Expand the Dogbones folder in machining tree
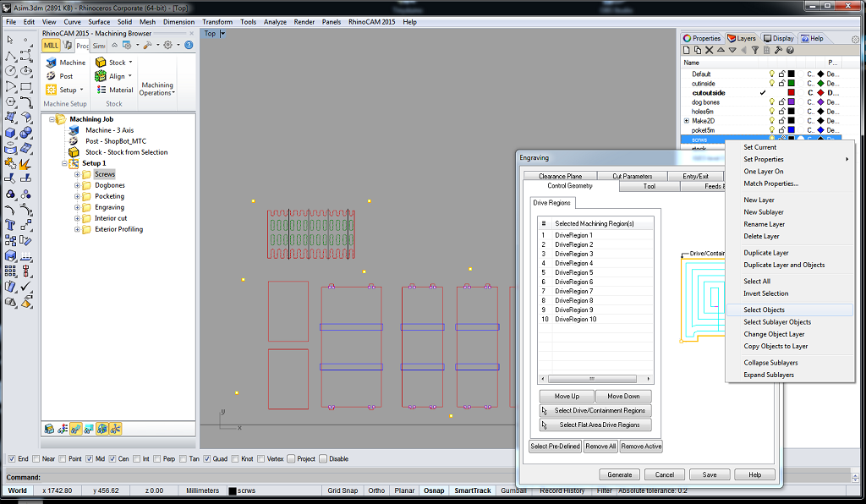This screenshot has height=504, width=866. [x=77, y=185]
